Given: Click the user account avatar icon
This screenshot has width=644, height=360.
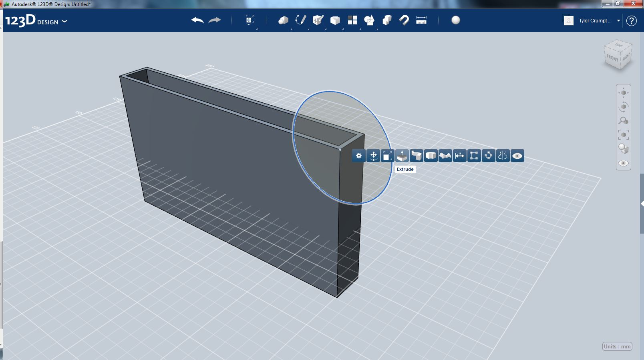Looking at the screenshot, I should [569, 20].
